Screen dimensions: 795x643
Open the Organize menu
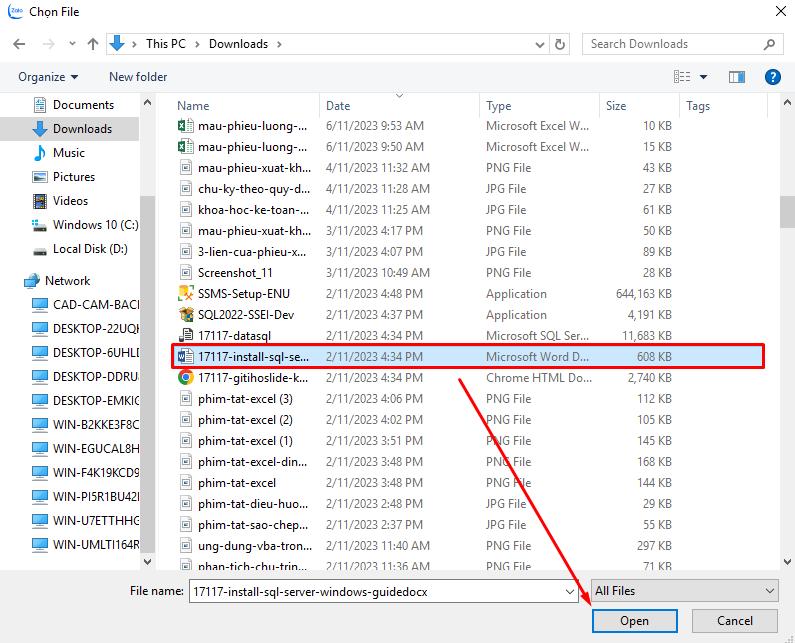click(48, 77)
